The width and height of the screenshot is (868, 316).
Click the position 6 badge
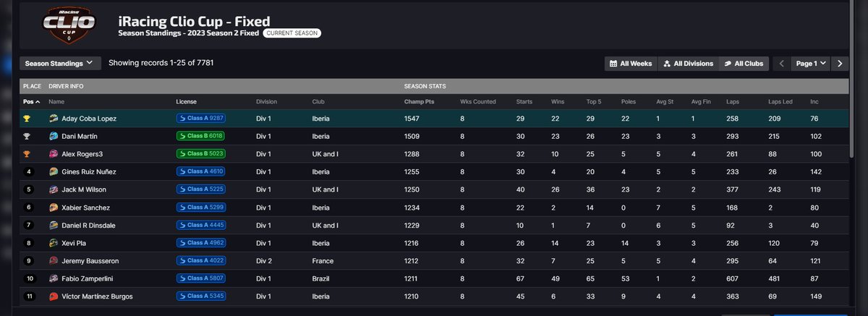[29, 207]
